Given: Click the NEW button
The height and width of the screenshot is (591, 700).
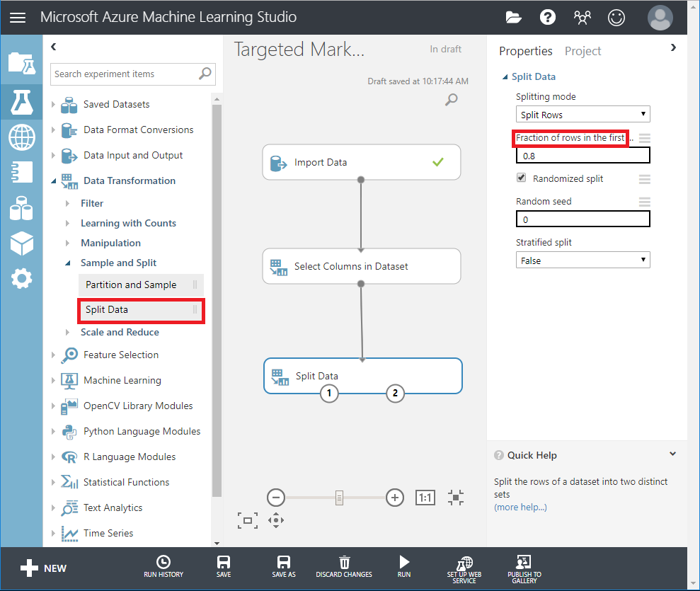Looking at the screenshot, I should click(44, 568).
